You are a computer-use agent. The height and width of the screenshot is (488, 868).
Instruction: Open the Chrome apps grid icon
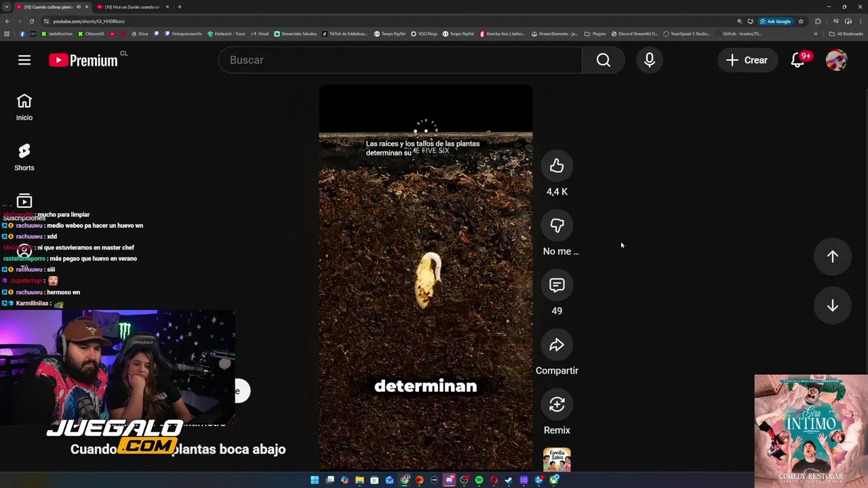7,34
